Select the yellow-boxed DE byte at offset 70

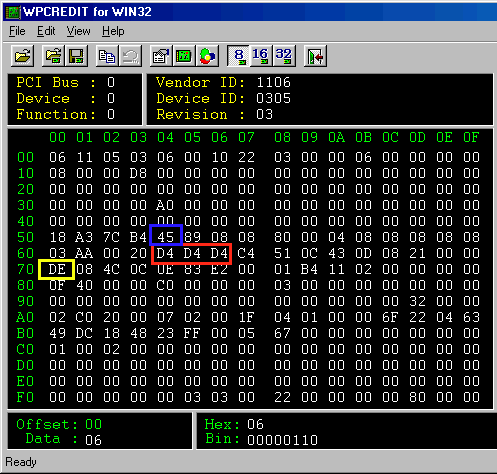point(57,269)
